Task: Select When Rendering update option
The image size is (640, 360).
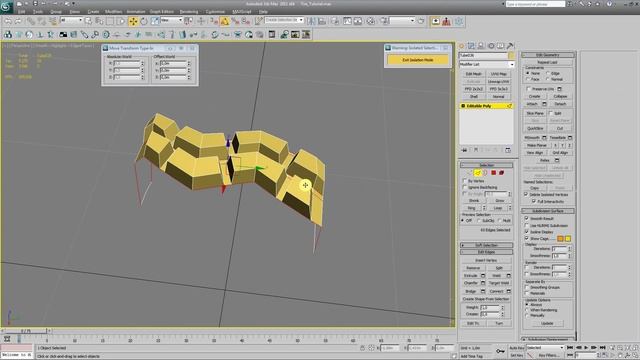Action: pyautogui.click(x=527, y=310)
